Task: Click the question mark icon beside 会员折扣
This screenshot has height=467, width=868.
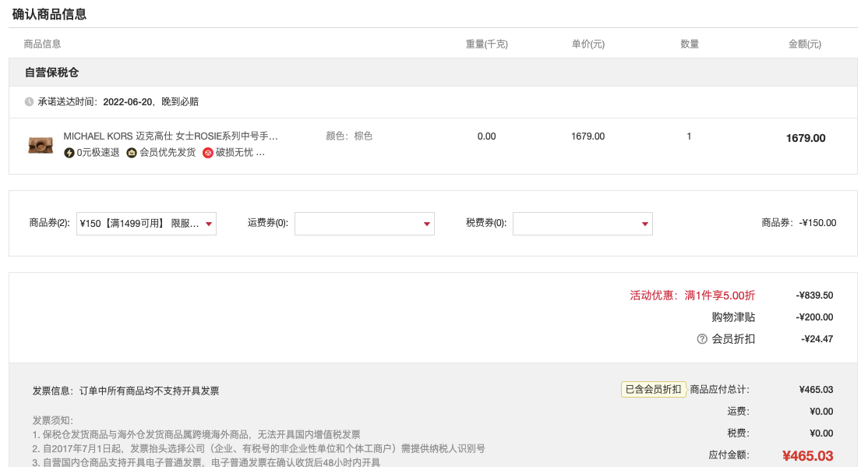Action: pyautogui.click(x=702, y=339)
